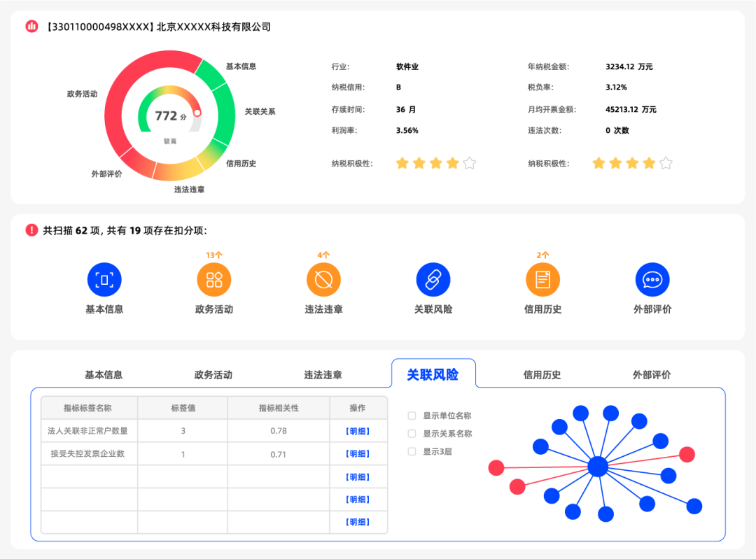Select the 违法违章 violation icon
Viewport: 756px width, 559px height.
point(323,280)
